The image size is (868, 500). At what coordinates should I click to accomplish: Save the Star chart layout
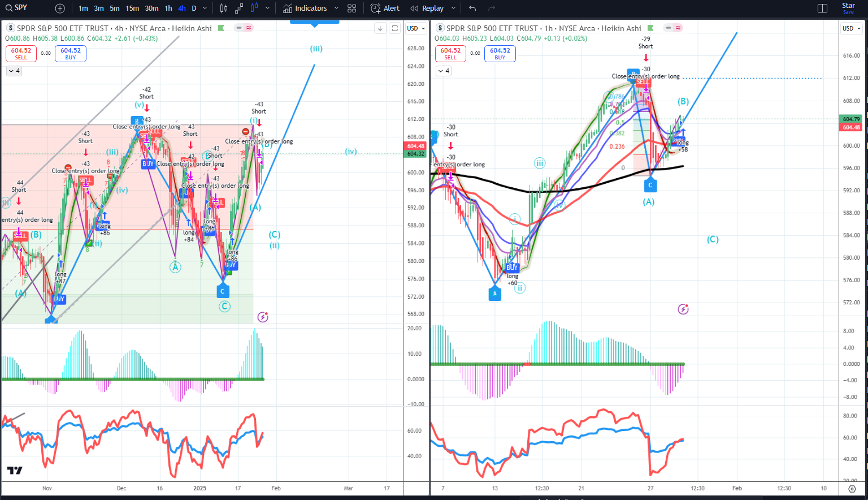pos(848,8)
